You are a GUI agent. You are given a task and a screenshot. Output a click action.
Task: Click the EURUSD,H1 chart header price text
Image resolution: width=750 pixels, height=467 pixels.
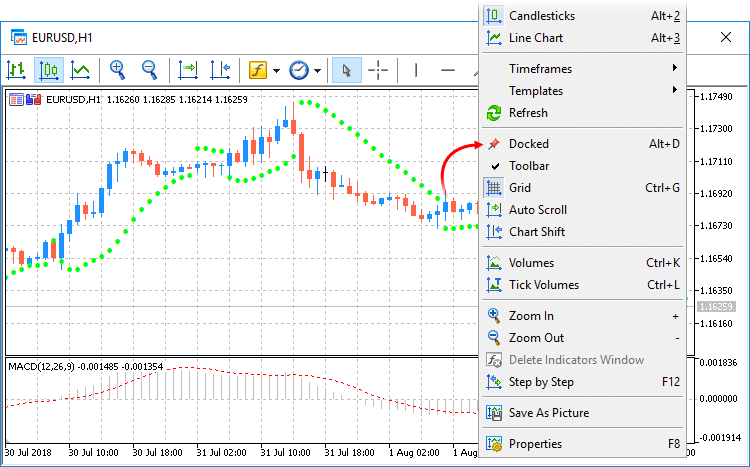(x=147, y=100)
